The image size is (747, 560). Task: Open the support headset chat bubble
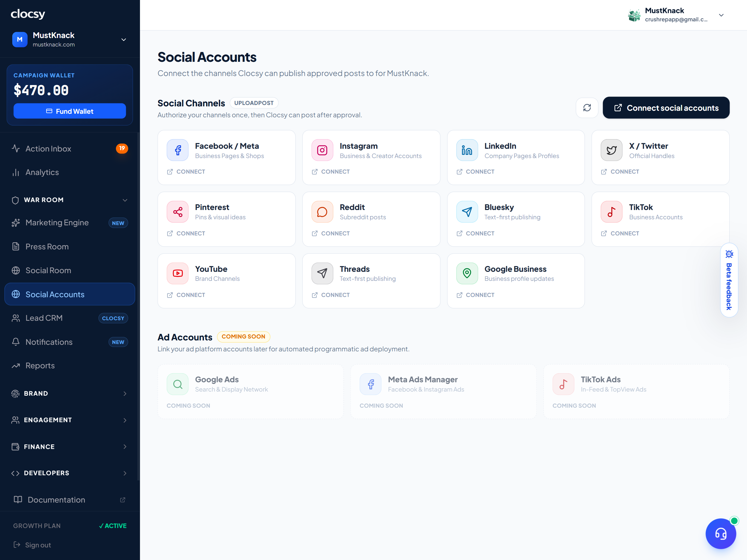721,534
